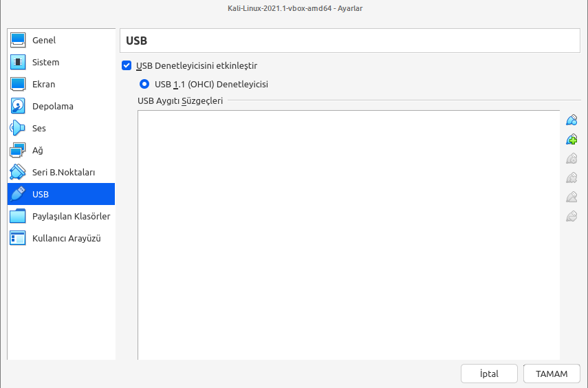Open the Genel settings category
Viewport: 588px width, 388px height.
pos(44,40)
